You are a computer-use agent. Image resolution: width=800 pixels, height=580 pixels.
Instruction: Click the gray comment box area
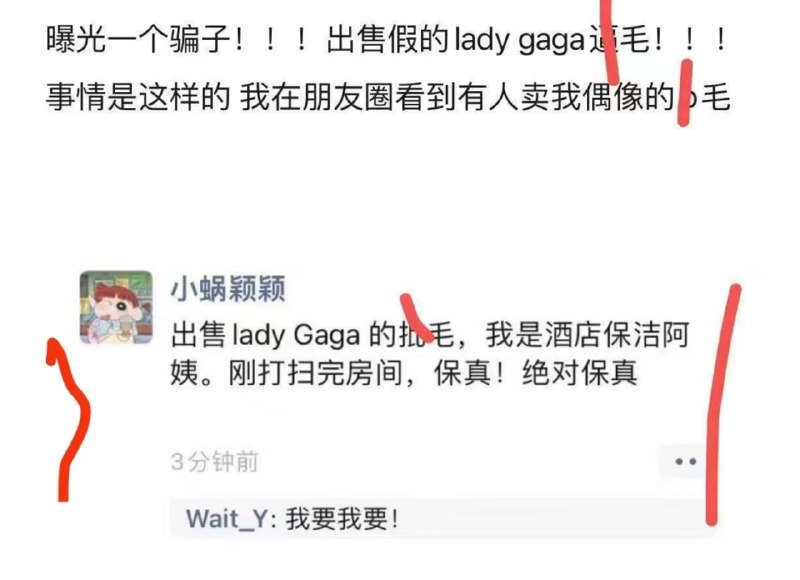441,519
